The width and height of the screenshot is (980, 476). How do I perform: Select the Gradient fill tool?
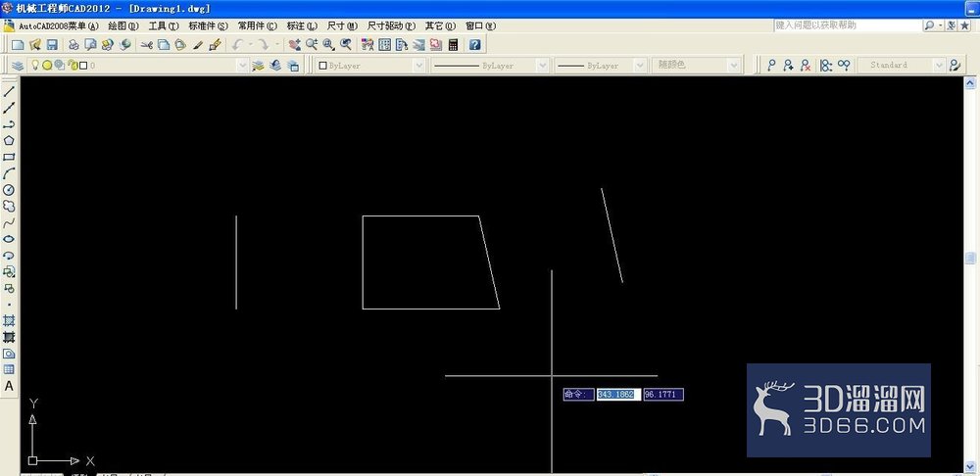coord(9,337)
